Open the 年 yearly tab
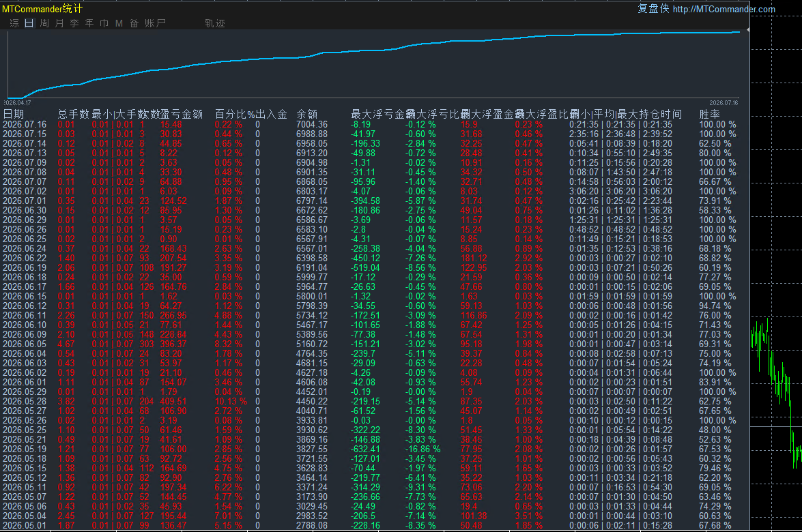 [89, 23]
